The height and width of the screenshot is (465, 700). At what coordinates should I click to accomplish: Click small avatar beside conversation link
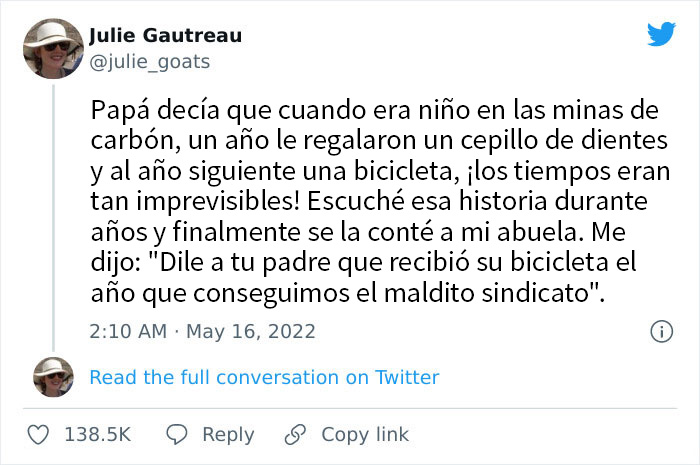pos(51,378)
